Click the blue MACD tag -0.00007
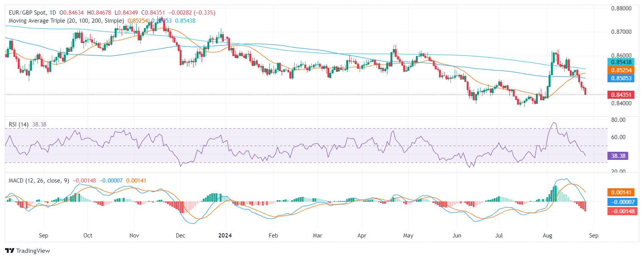Image resolution: width=644 pixels, height=259 pixels. [622, 202]
